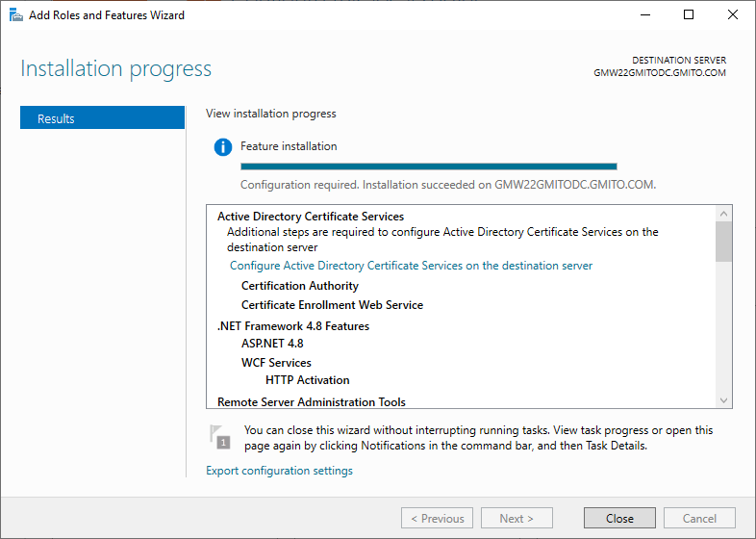The height and width of the screenshot is (539, 756).
Task: Maximize the wizard window
Action: click(689, 15)
